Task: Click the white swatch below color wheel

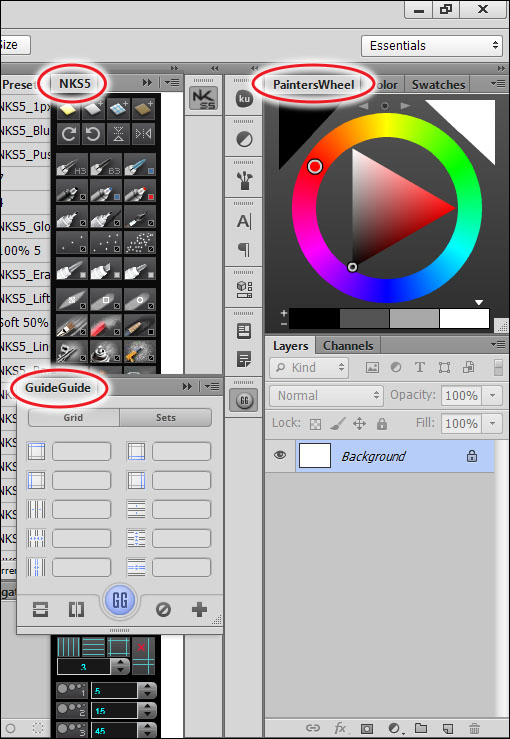Action: (x=464, y=319)
